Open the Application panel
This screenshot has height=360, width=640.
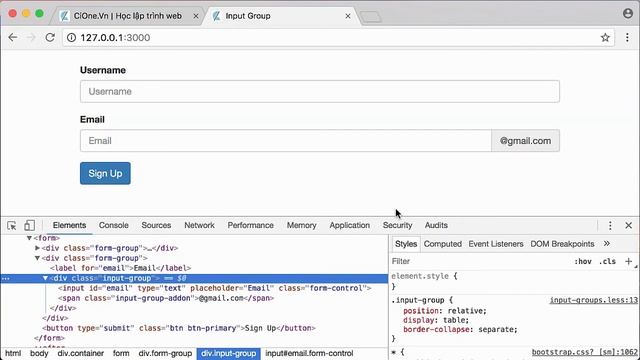click(349, 225)
